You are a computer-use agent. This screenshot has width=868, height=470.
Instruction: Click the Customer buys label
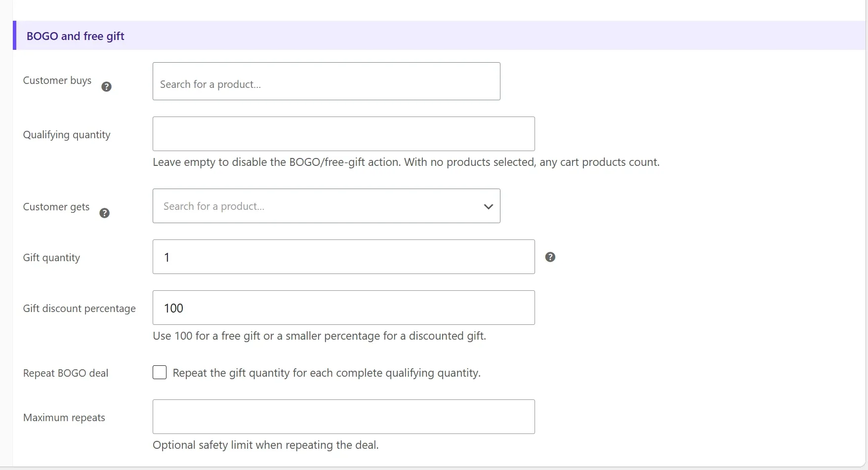coord(57,80)
